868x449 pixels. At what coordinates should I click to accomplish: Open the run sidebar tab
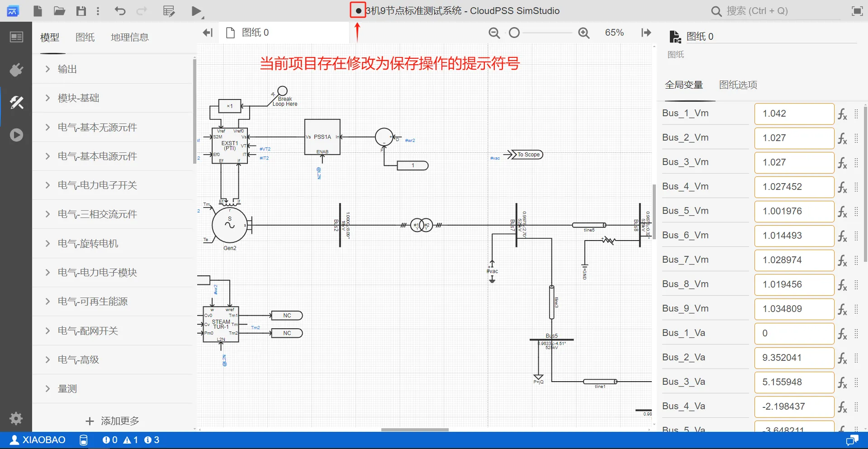[16, 135]
